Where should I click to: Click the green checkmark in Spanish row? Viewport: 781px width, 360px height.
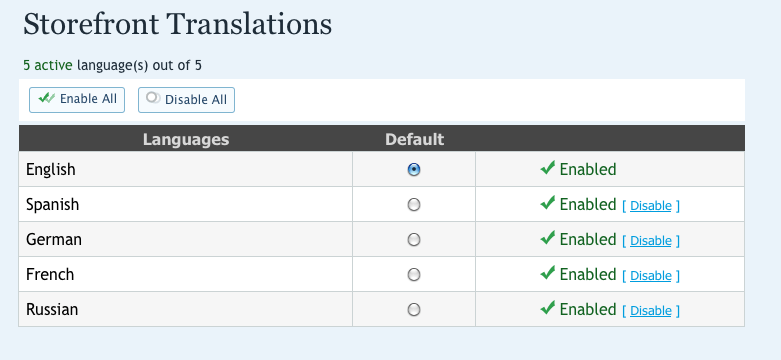[547, 203]
